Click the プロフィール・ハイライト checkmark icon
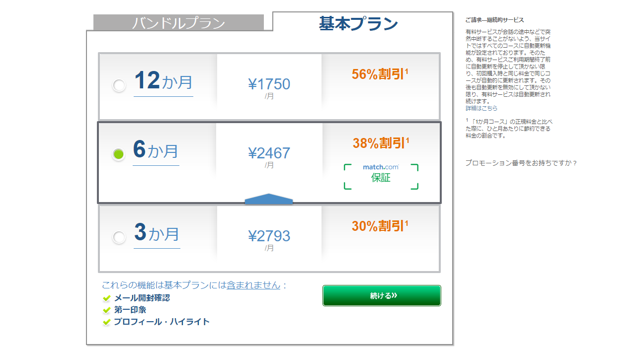644x348 pixels. tap(106, 322)
